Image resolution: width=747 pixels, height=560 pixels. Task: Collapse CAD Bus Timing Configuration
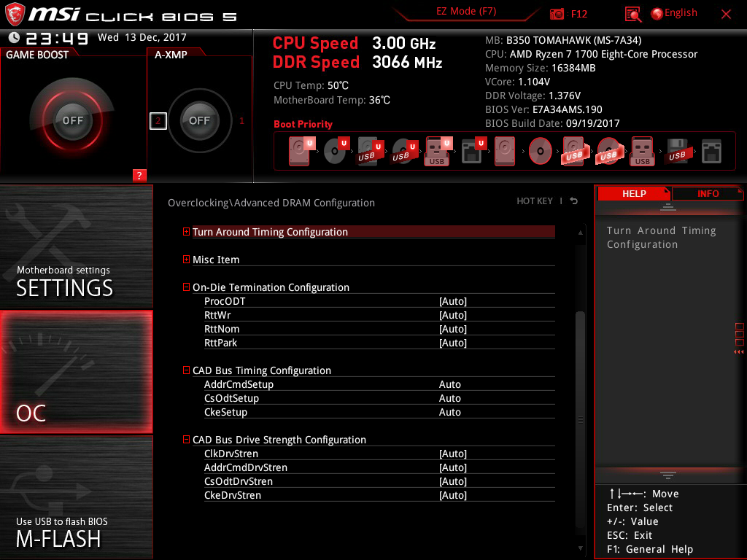186,370
